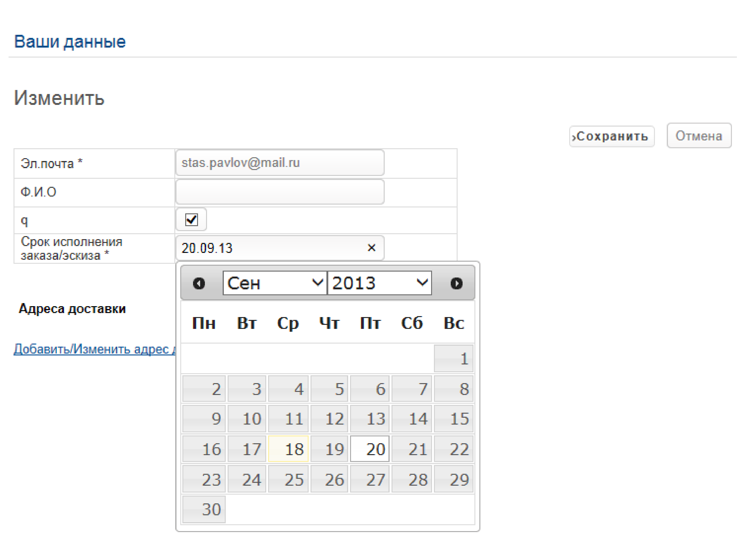Select day 18 in the calendar

[288, 449]
